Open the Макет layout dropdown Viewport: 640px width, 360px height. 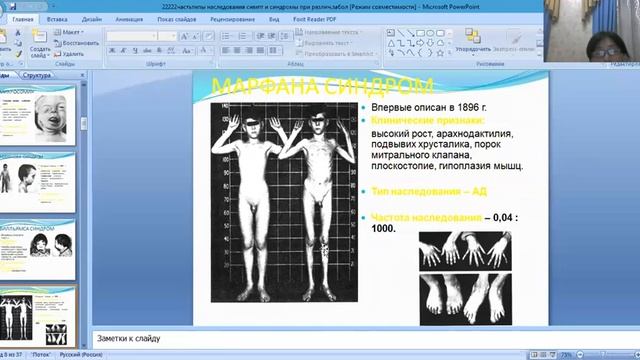pyautogui.click(x=69, y=32)
